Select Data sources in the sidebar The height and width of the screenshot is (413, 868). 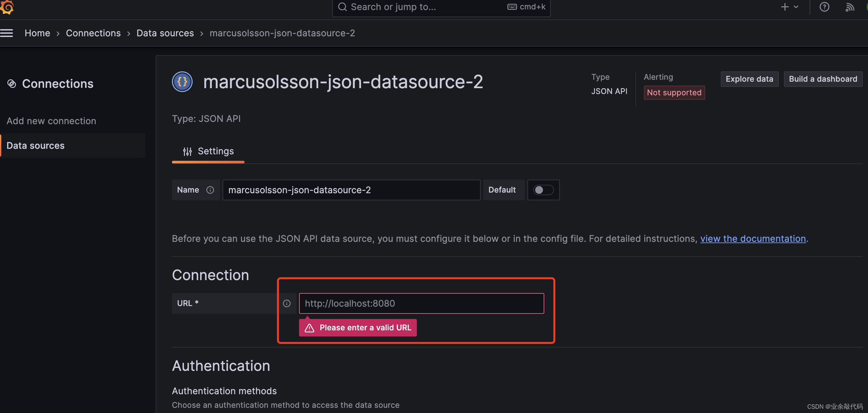click(35, 145)
